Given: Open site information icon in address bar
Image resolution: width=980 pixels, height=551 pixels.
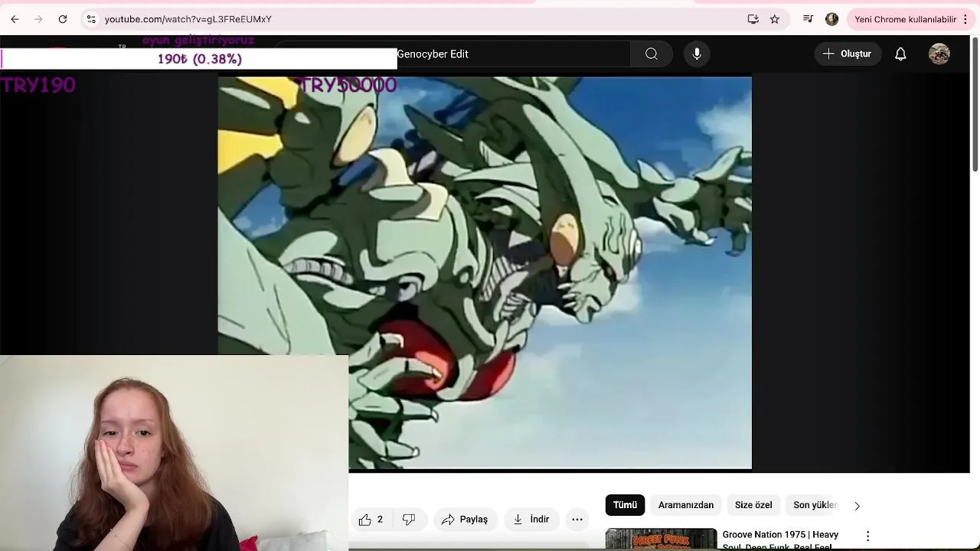Looking at the screenshot, I should point(91,19).
